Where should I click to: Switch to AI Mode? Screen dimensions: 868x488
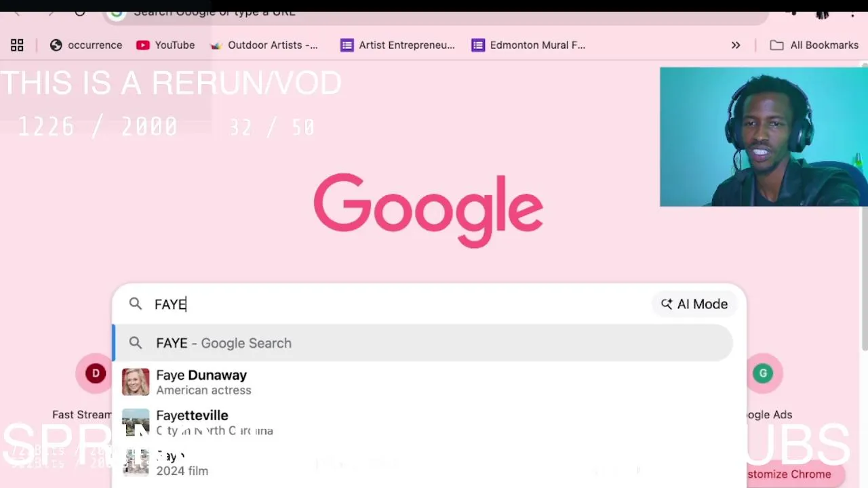pos(694,304)
